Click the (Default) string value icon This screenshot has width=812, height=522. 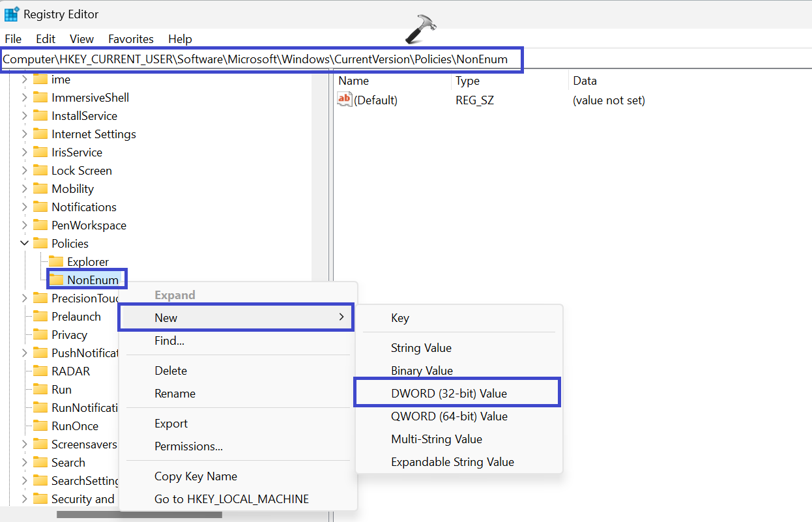pyautogui.click(x=345, y=100)
